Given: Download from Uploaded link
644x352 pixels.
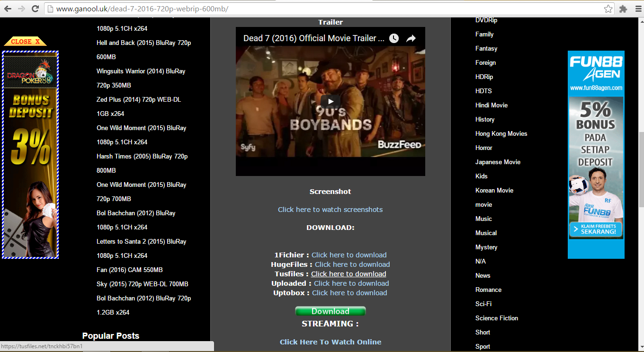Looking at the screenshot, I should tap(351, 283).
